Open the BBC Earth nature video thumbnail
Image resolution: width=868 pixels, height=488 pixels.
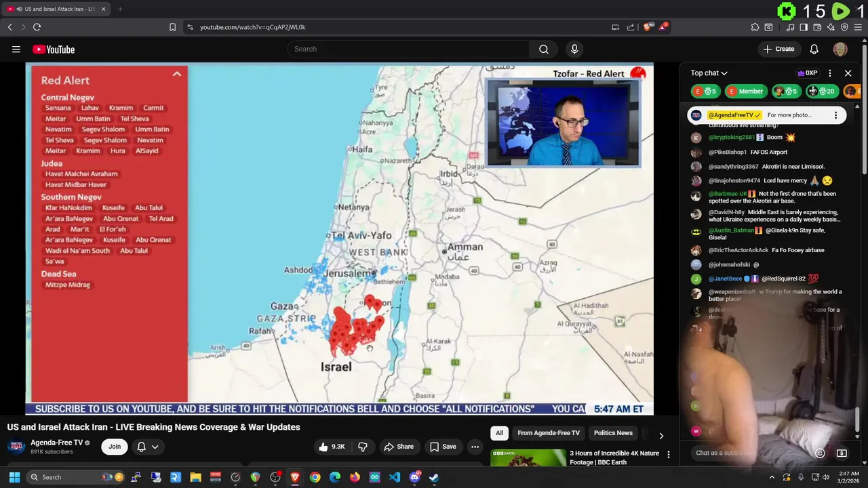point(528,457)
